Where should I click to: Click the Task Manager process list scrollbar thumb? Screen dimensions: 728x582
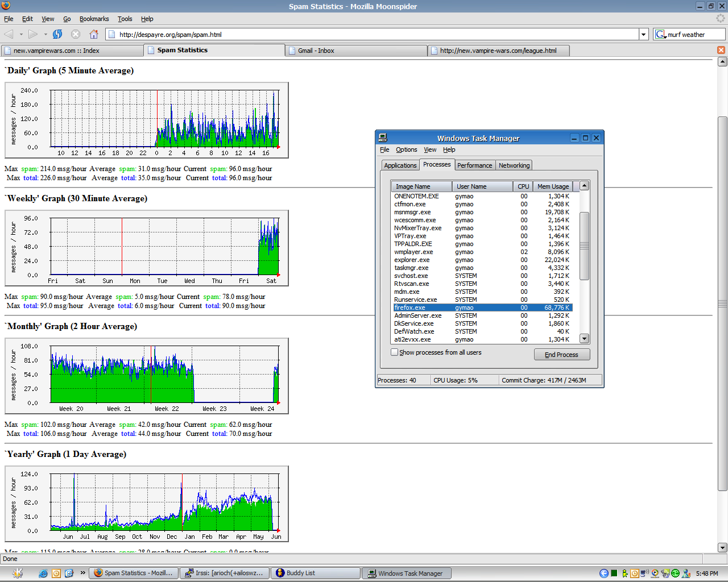click(584, 246)
